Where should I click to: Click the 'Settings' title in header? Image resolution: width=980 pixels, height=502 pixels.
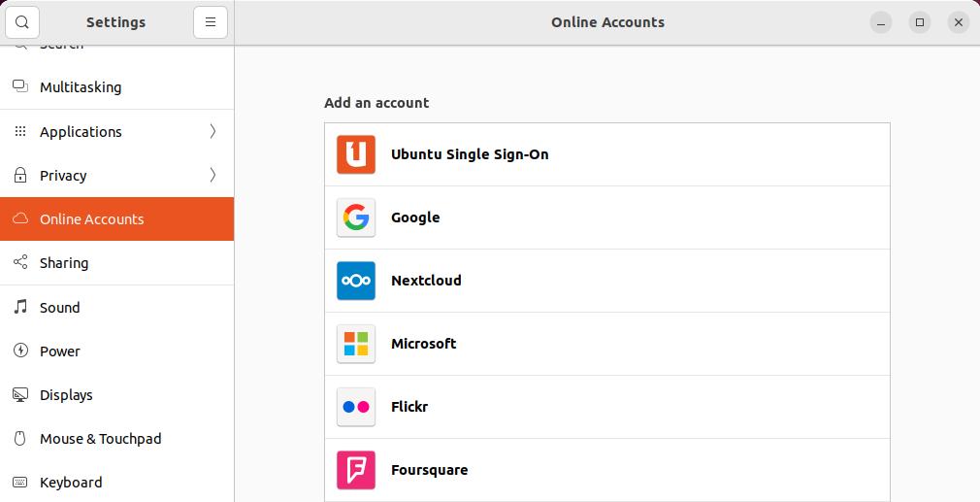[115, 22]
